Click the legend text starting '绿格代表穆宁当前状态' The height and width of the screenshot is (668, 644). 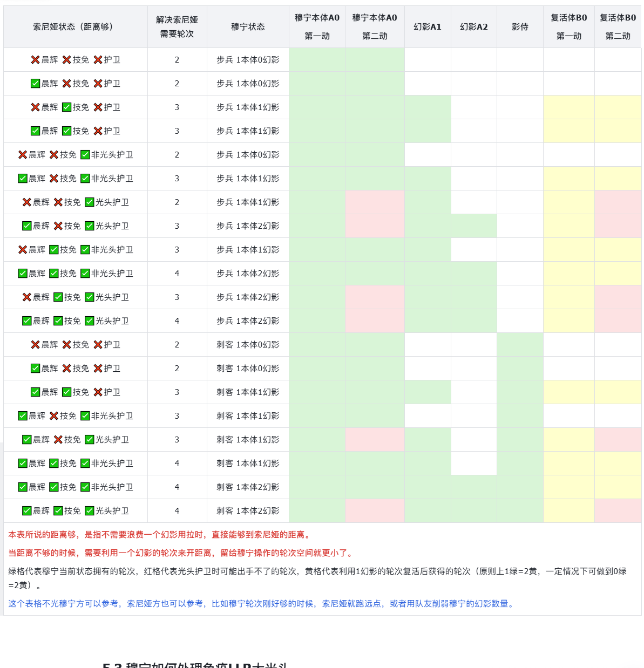[x=317, y=578]
